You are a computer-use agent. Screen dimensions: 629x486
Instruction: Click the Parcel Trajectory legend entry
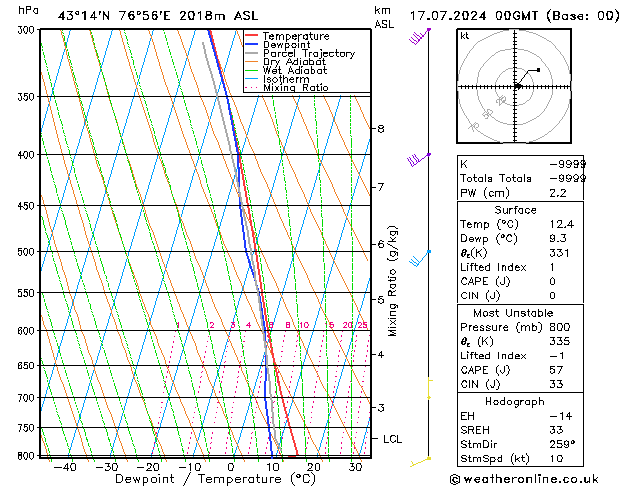click(x=308, y=54)
